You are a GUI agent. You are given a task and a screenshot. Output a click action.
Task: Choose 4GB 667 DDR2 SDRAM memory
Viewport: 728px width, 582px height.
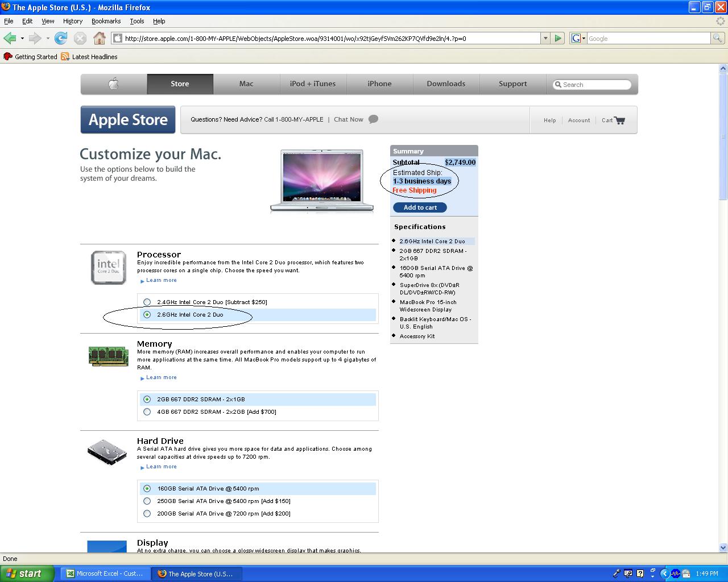(x=147, y=411)
